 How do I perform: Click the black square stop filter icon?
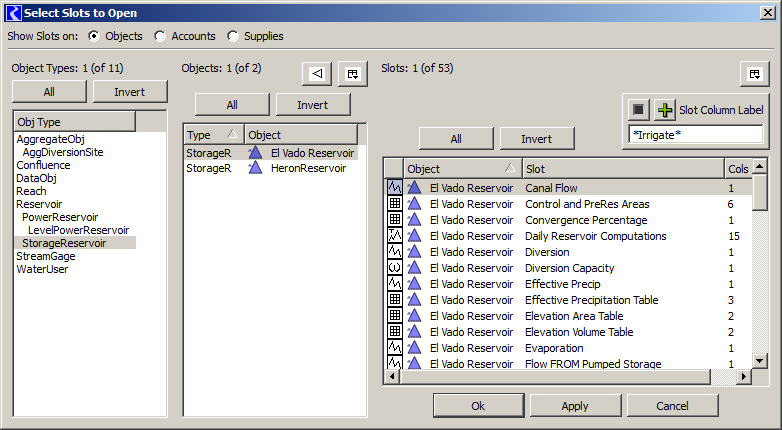pyautogui.click(x=638, y=109)
